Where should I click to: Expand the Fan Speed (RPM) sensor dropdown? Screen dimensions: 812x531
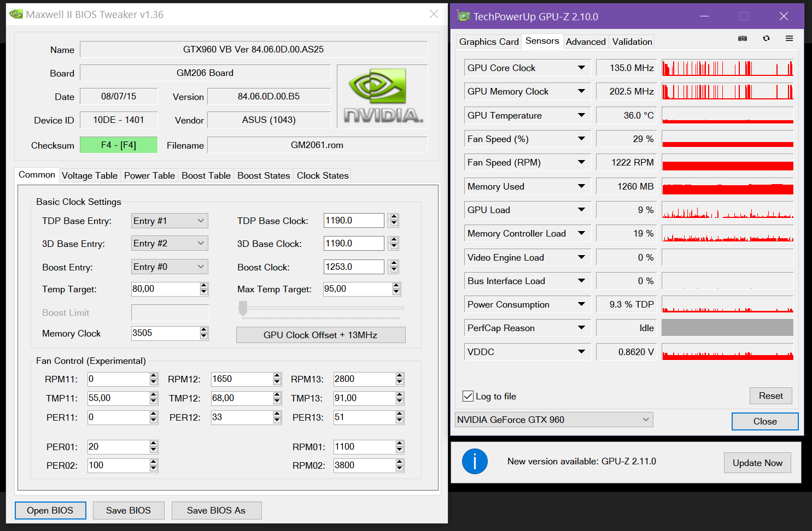click(581, 162)
